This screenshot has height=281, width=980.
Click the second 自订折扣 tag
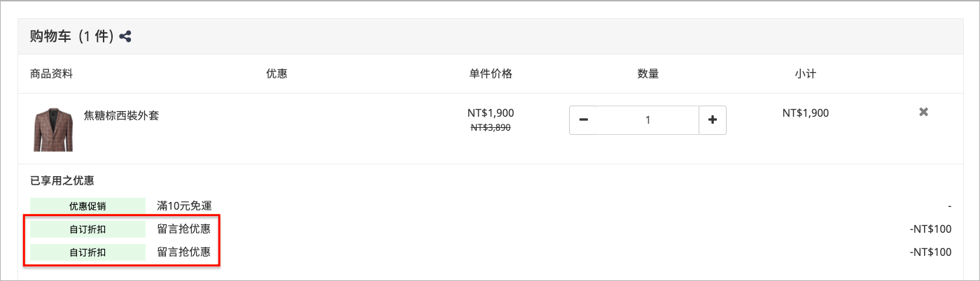coord(87,252)
